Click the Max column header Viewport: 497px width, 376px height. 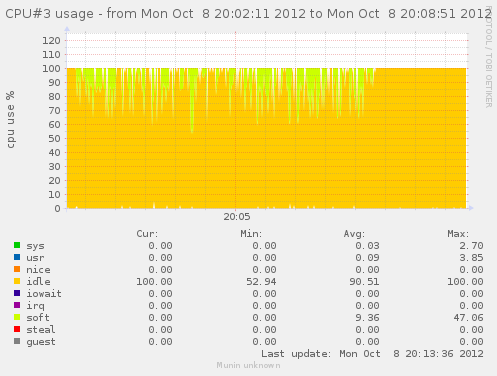tap(458, 234)
